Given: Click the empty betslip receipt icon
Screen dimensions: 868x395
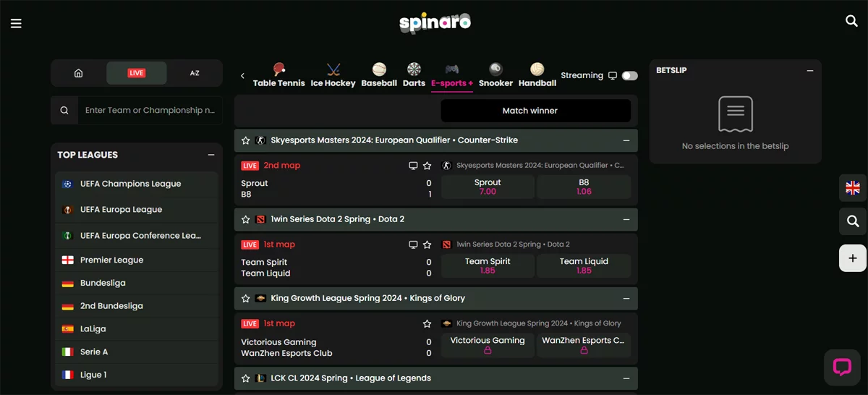Looking at the screenshot, I should coord(736,114).
